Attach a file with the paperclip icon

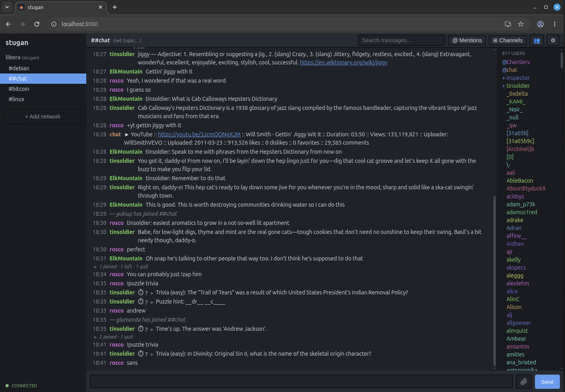[523, 382]
